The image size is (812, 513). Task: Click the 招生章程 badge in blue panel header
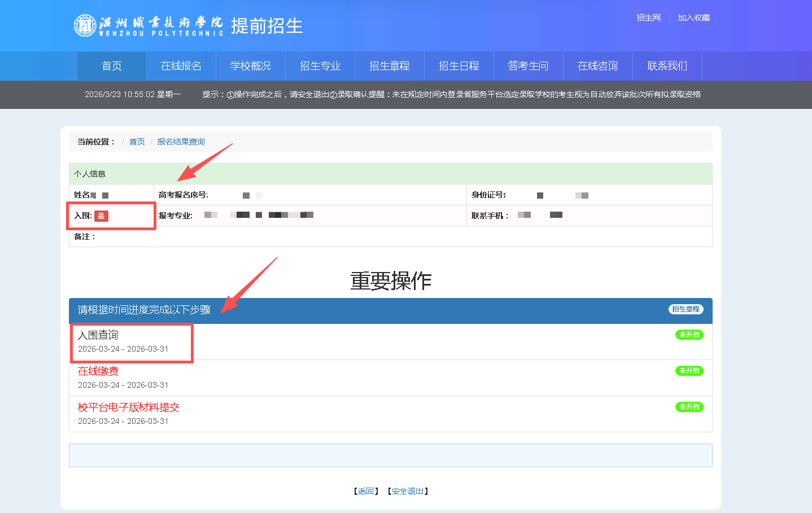[686, 309]
